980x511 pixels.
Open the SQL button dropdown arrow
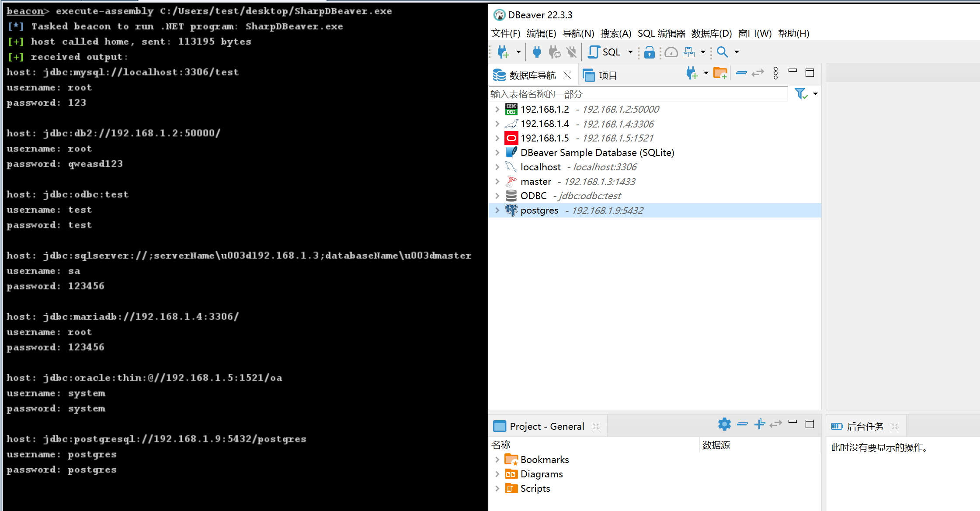pos(630,52)
